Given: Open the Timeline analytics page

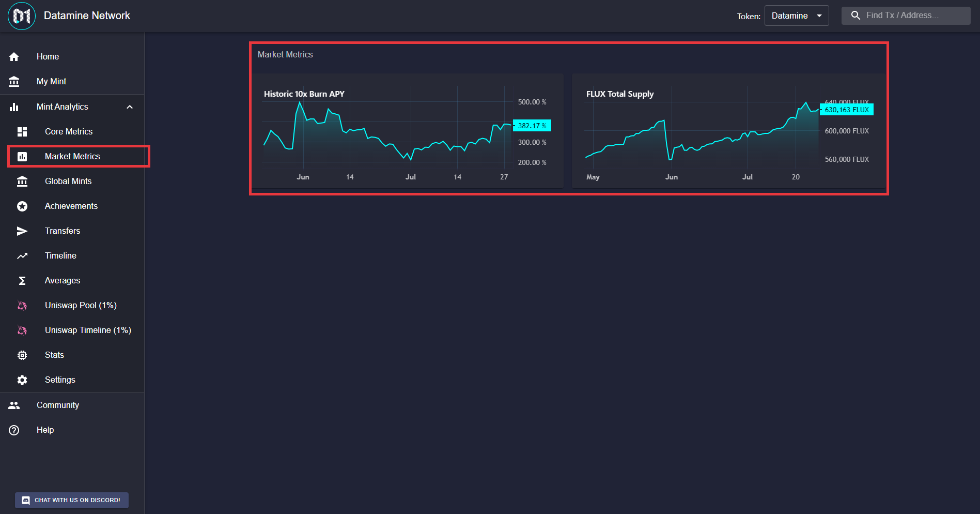Looking at the screenshot, I should click(72, 256).
